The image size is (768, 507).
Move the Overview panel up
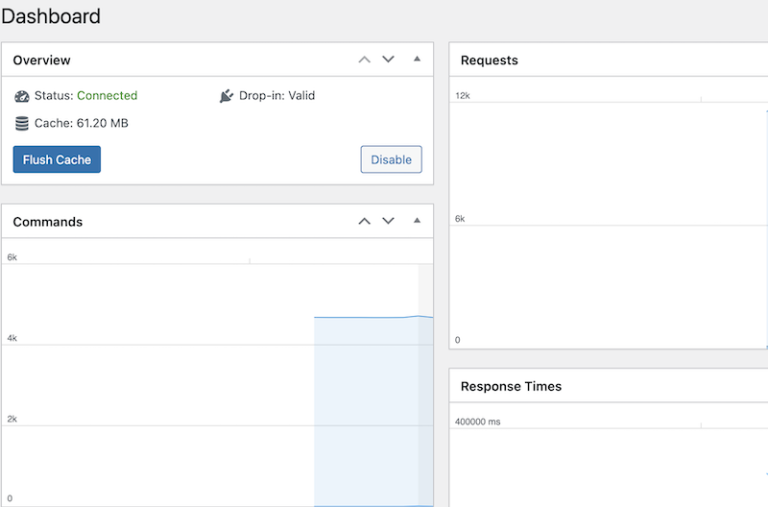(365, 60)
